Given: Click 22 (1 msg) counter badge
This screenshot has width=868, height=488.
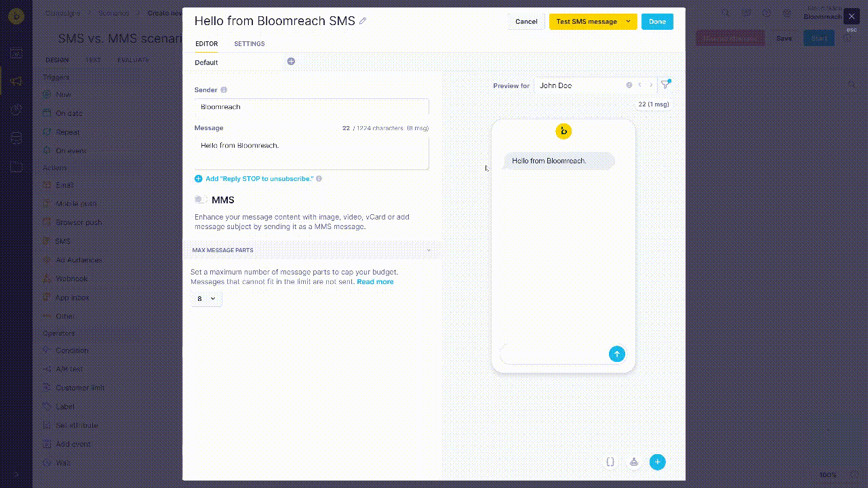Looking at the screenshot, I should [654, 104].
